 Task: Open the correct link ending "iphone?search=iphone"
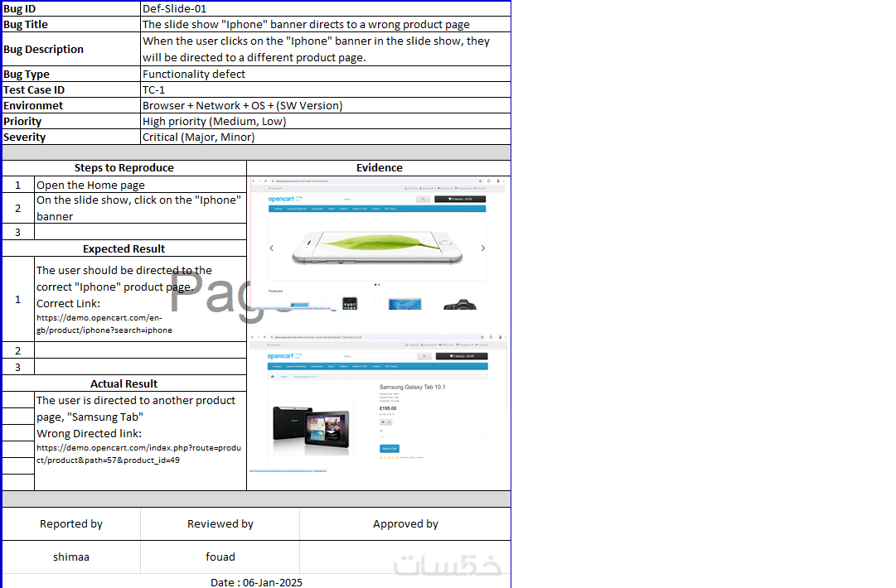pyautogui.click(x=104, y=324)
